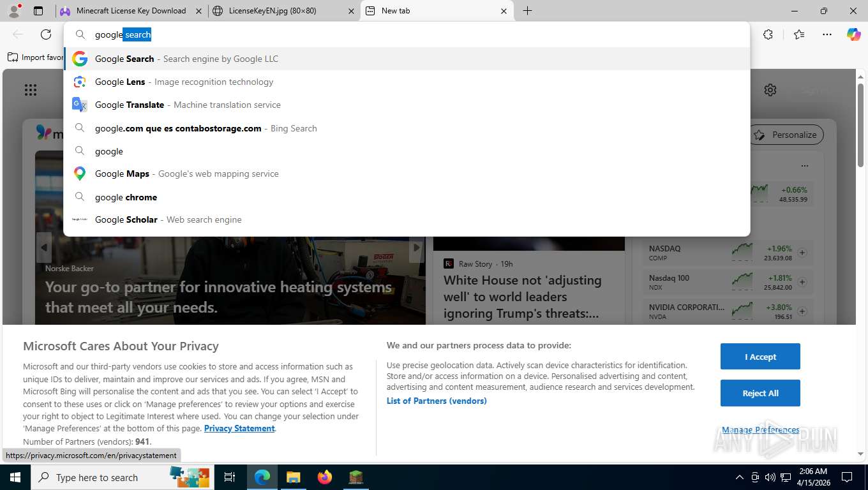Go back with the back arrow
The image size is (868, 490).
(x=18, y=34)
